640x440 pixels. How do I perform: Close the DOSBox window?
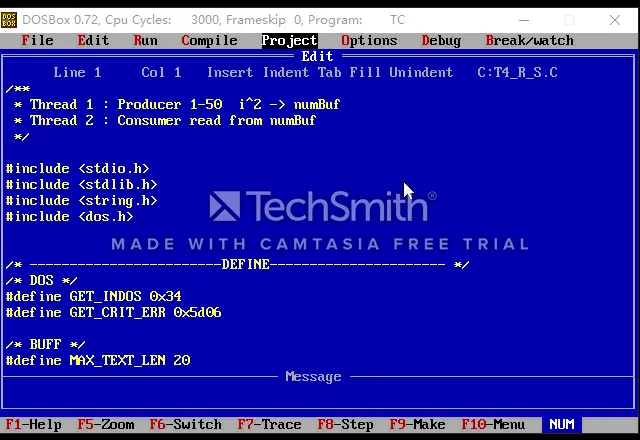pos(615,20)
